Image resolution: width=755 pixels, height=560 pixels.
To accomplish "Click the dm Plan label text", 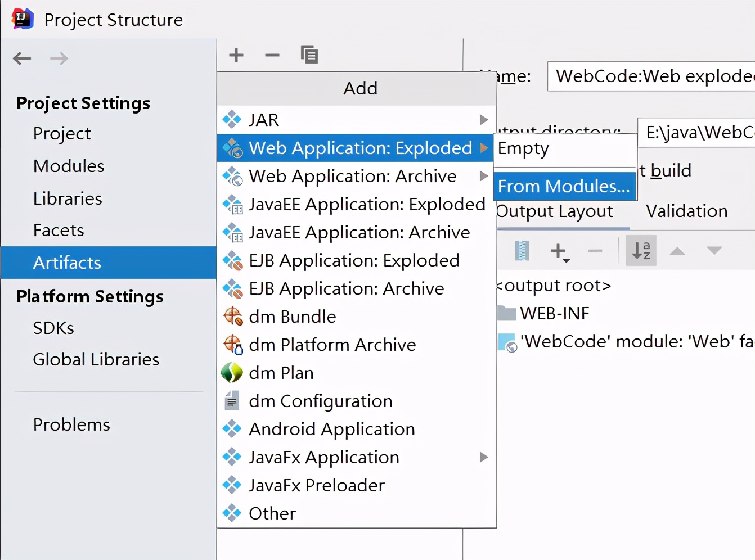I will point(281,373).
